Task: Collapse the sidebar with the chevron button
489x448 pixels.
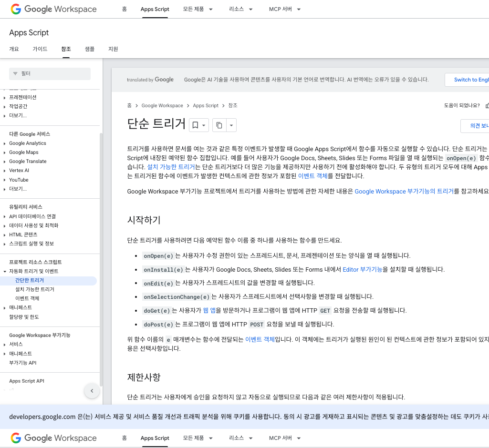Action: 92,391
